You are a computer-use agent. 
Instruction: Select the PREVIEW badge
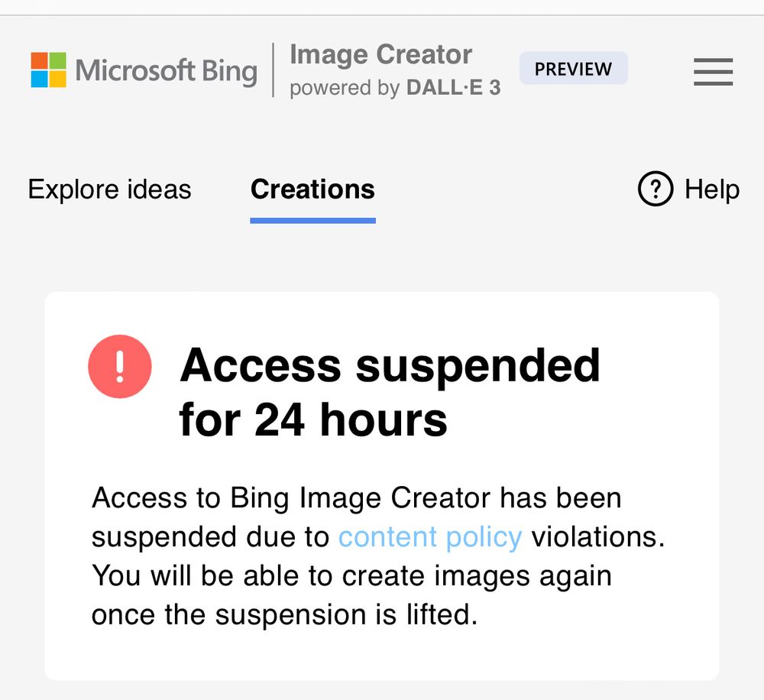(x=573, y=69)
